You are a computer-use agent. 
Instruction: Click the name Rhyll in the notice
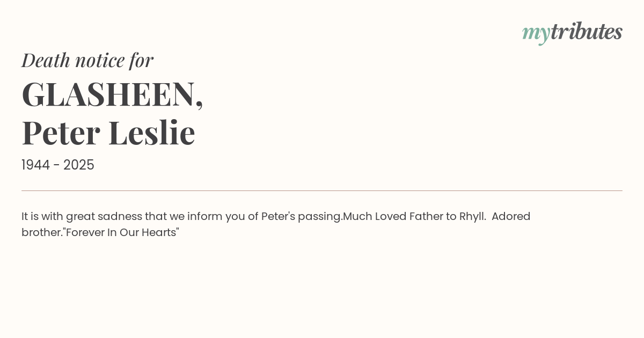(x=472, y=217)
